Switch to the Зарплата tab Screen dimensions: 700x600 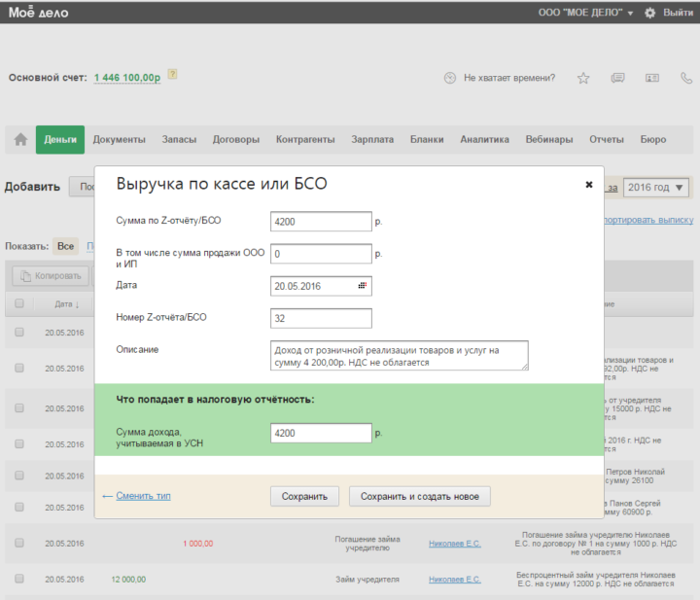372,140
